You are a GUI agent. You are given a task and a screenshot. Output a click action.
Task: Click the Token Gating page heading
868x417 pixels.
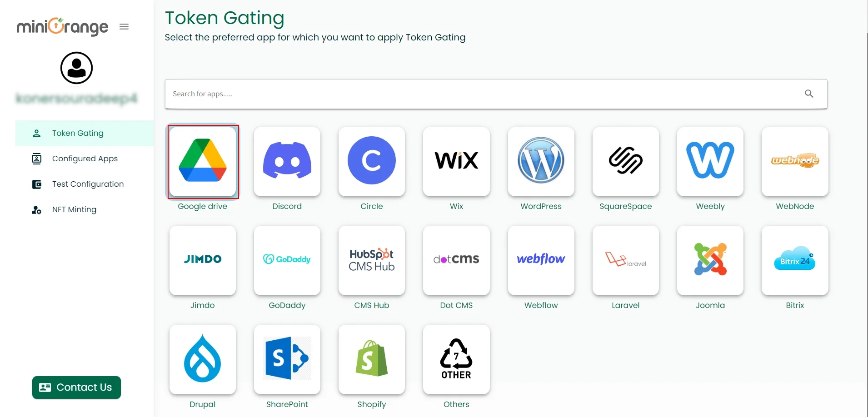pos(224,18)
